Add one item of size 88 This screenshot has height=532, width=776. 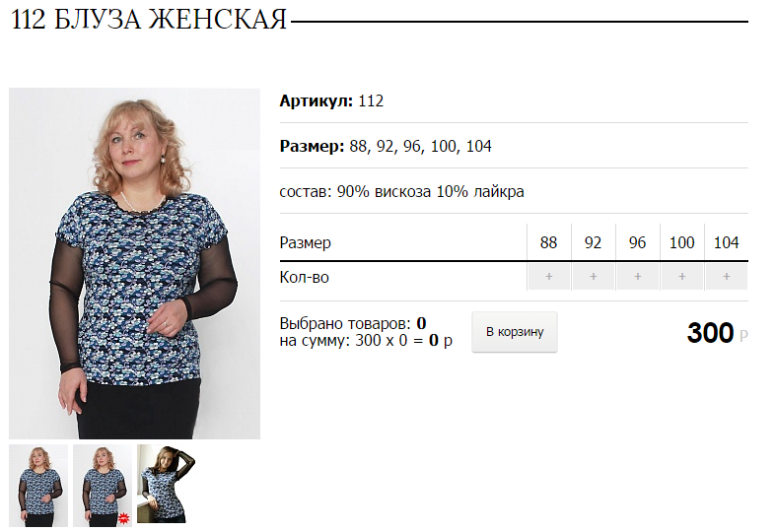[x=549, y=277]
